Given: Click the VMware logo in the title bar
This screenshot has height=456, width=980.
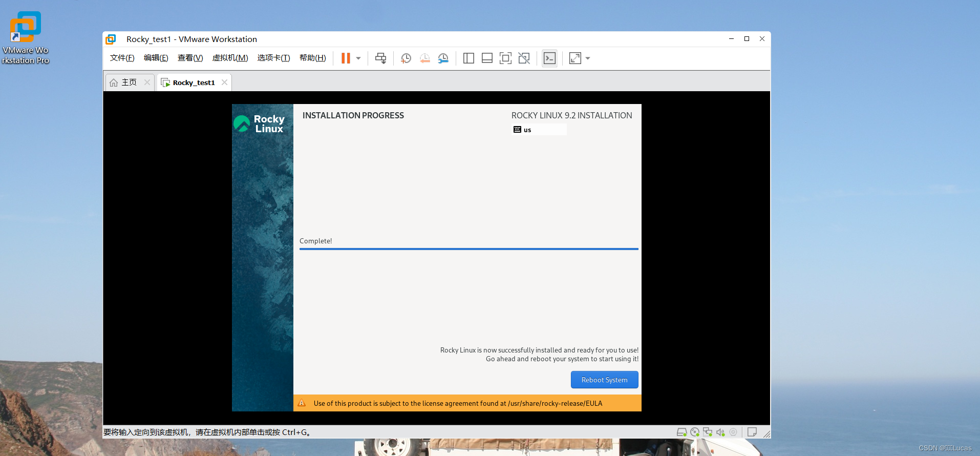Looking at the screenshot, I should pyautogui.click(x=111, y=39).
